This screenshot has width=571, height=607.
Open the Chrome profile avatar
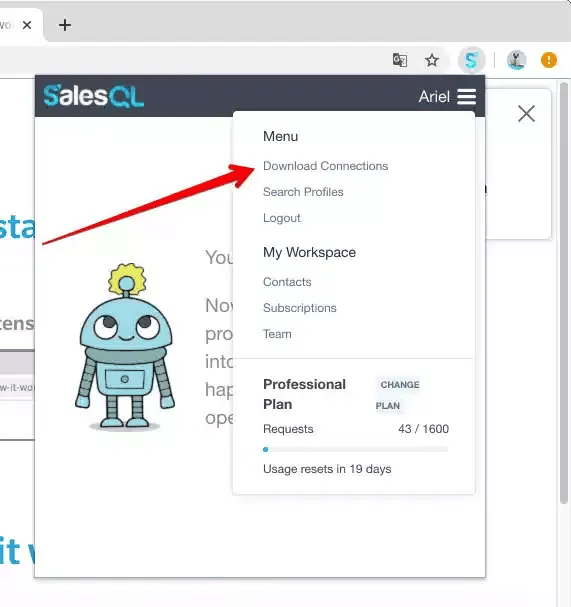pos(516,60)
